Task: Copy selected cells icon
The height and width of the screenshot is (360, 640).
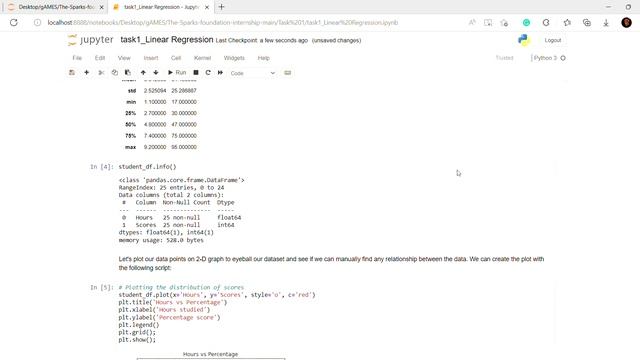Action: 115,73
